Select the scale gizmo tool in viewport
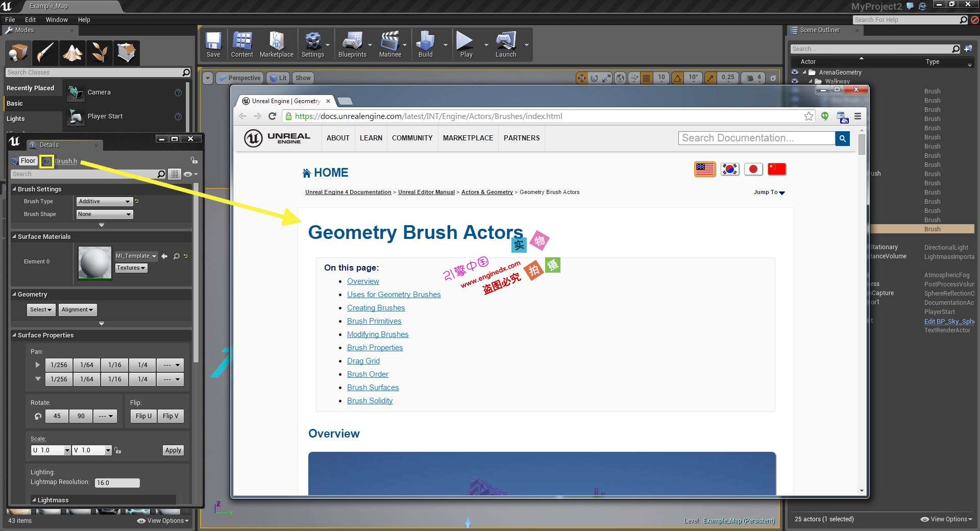This screenshot has width=980, height=531. coord(606,78)
